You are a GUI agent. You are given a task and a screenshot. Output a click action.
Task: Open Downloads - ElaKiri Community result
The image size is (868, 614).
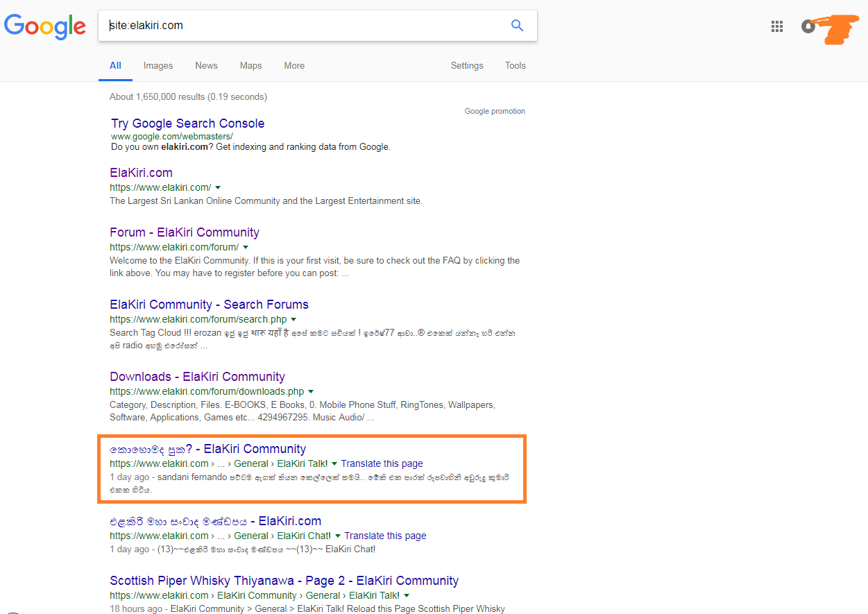(197, 377)
